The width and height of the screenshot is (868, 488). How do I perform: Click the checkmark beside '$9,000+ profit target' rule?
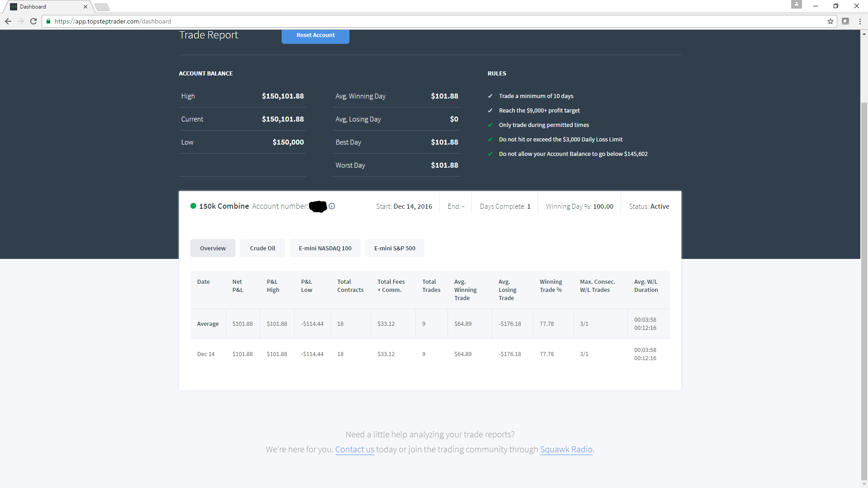490,111
